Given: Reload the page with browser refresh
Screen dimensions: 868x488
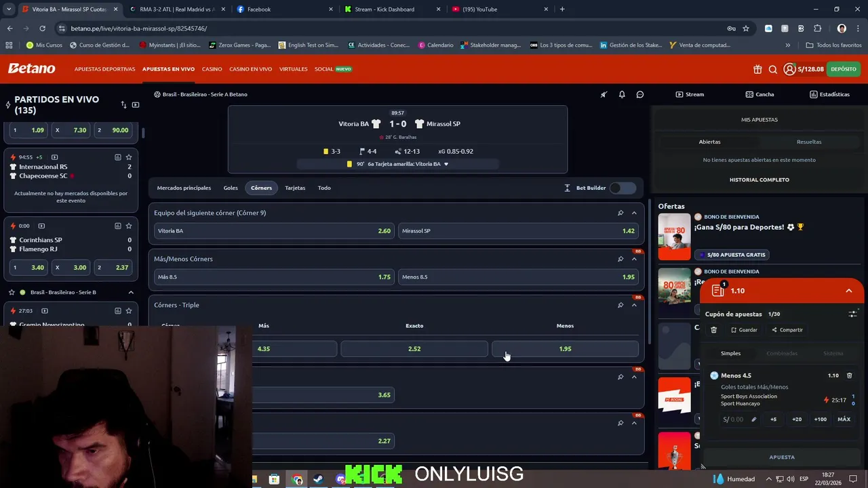Looking at the screenshot, I should (x=42, y=28).
